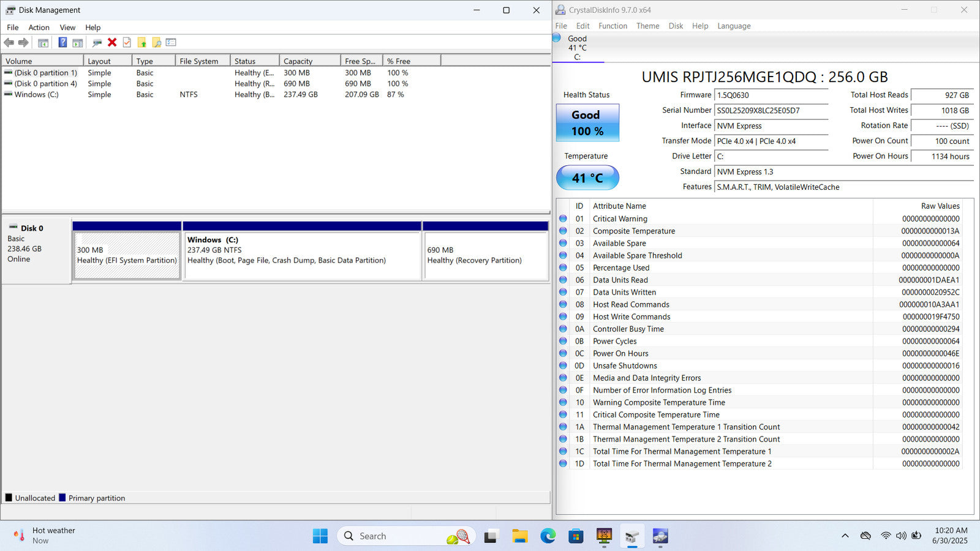Open the Action menu in Disk Management
980x551 pixels.
tap(39, 28)
